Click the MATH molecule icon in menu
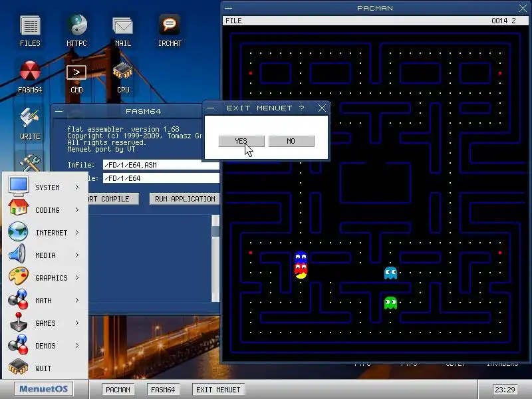 (19, 299)
